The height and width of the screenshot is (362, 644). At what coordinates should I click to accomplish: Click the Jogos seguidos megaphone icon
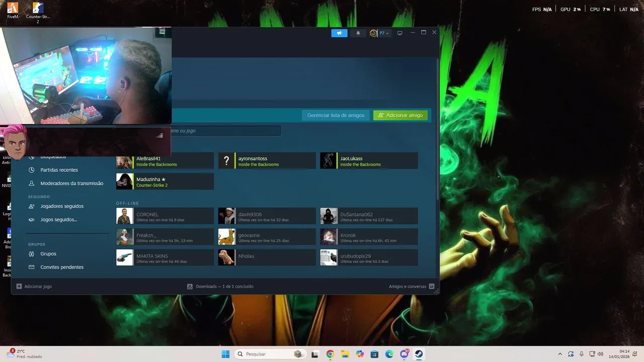(32, 220)
